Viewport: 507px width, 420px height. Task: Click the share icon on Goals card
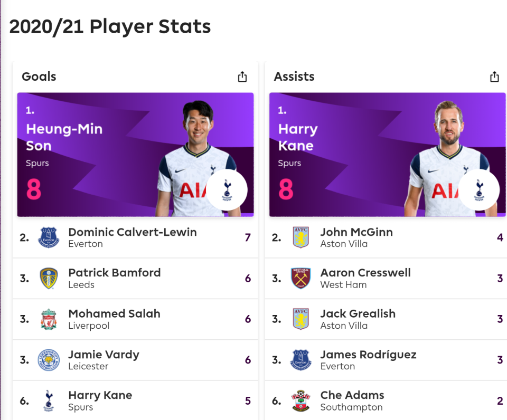pos(242,77)
